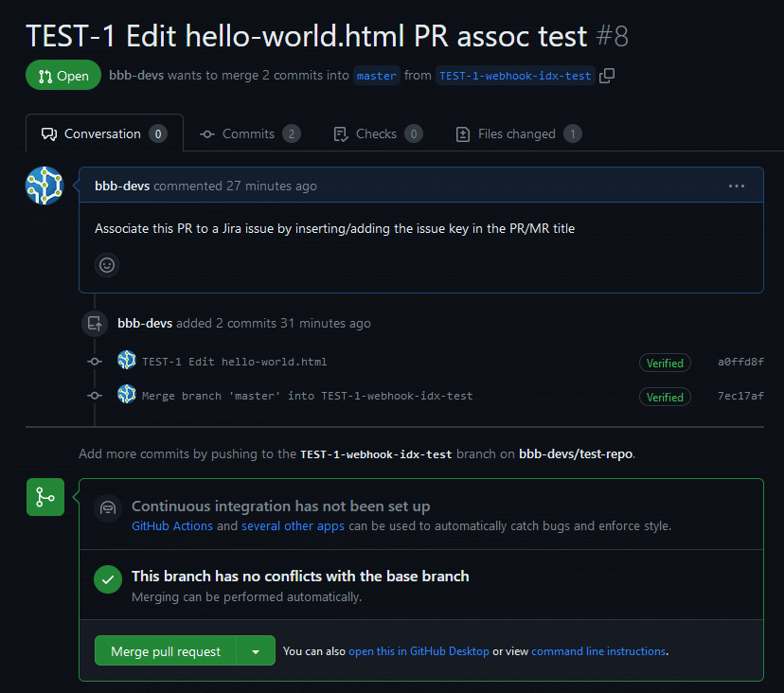Click the green no-conflicts checkmark icon
This screenshot has height=693, width=784.
(109, 579)
